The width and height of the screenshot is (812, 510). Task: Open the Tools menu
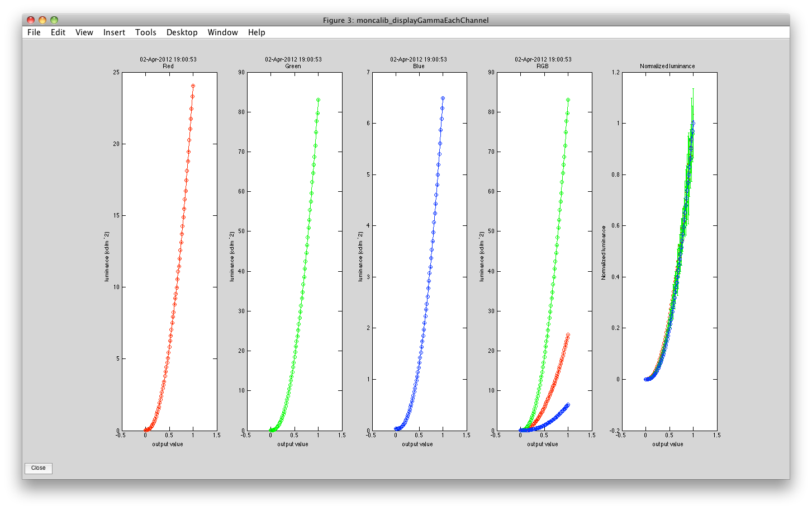pyautogui.click(x=146, y=32)
